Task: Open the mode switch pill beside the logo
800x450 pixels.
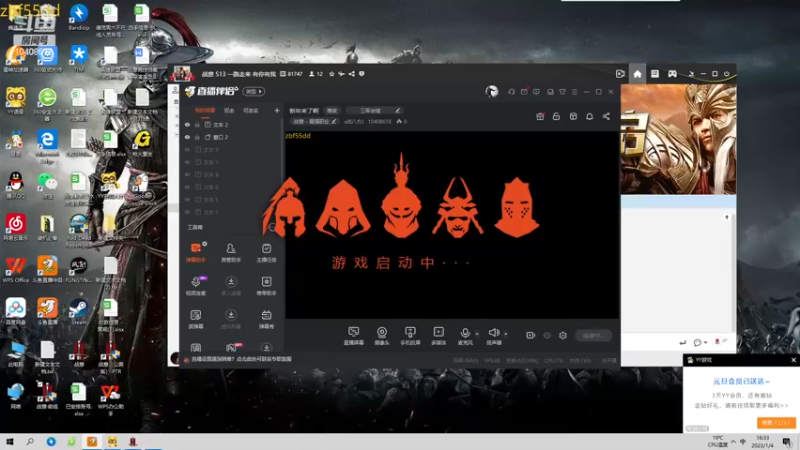Action: (x=254, y=92)
